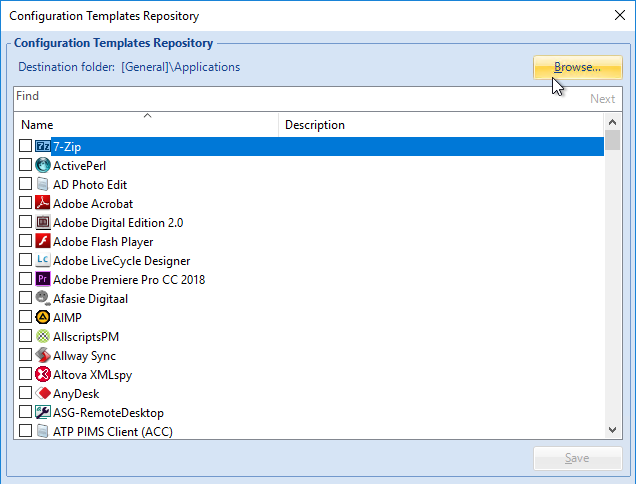Click the Adobe Digital Edition 2.0 icon
Viewport: 636px width, 484px height.
43,222
